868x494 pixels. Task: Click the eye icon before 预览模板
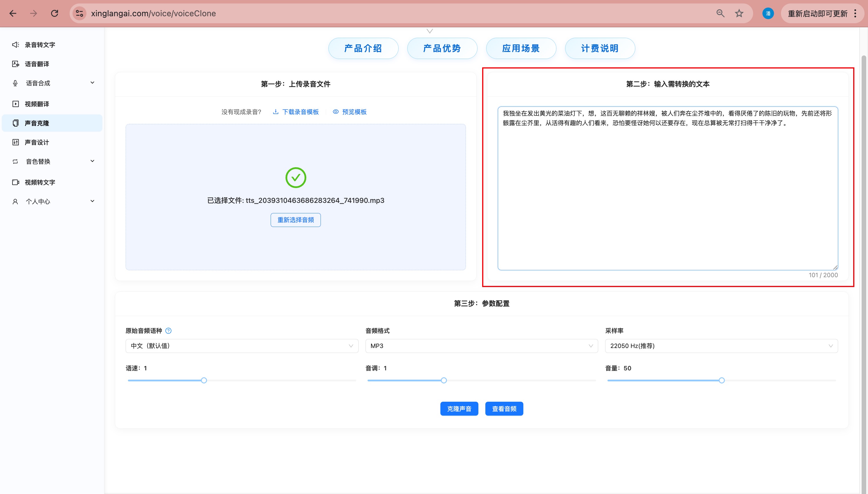coord(336,112)
